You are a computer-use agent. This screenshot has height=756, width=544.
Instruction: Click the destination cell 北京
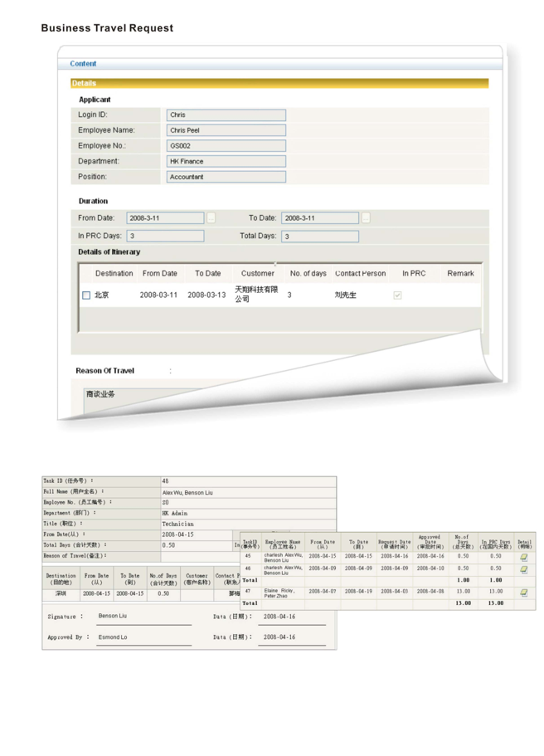coord(102,295)
